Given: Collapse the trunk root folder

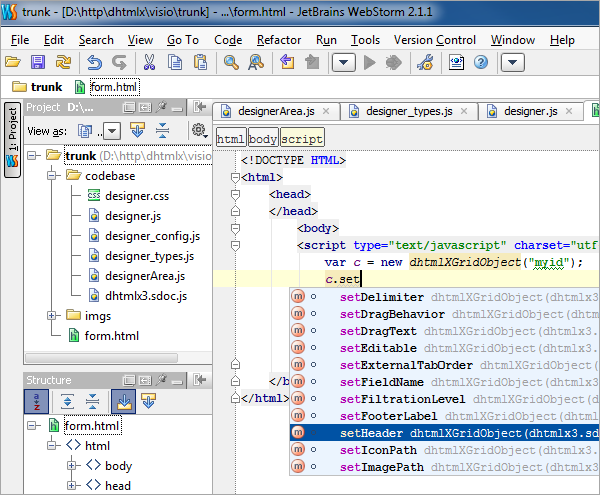Looking at the screenshot, I should [33, 155].
